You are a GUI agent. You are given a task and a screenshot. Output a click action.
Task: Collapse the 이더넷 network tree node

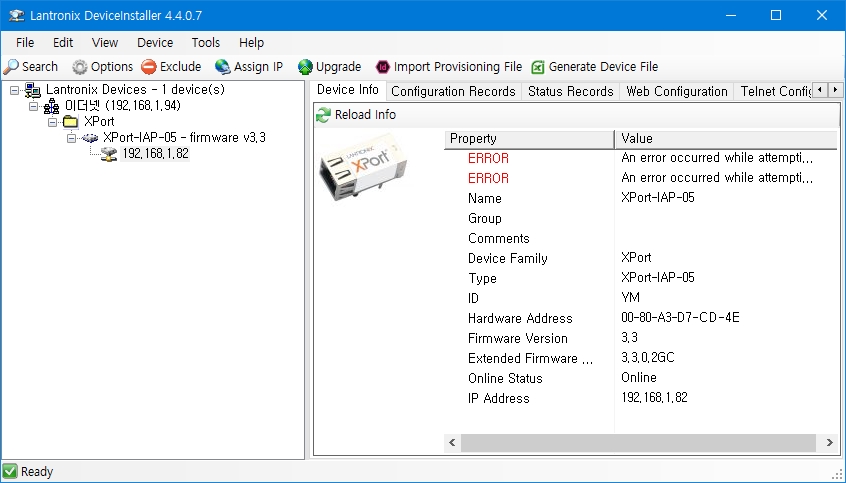[x=33, y=106]
